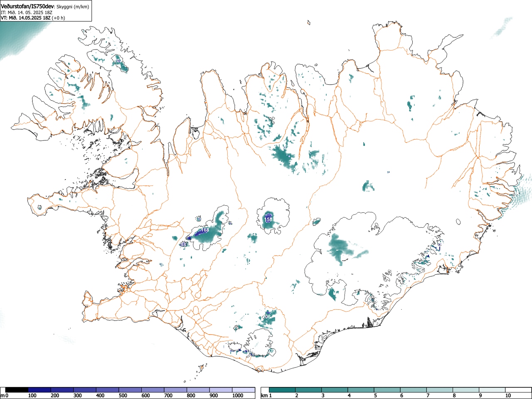532x399 pixels.
Task: Click the black 0–100 m legend swatch
Action: 17,390
